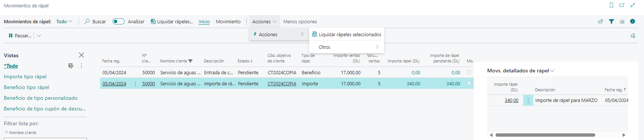Check the box in the Beneficio row
Image resolution: width=644 pixels, height=140 pixels.
coord(469,72)
